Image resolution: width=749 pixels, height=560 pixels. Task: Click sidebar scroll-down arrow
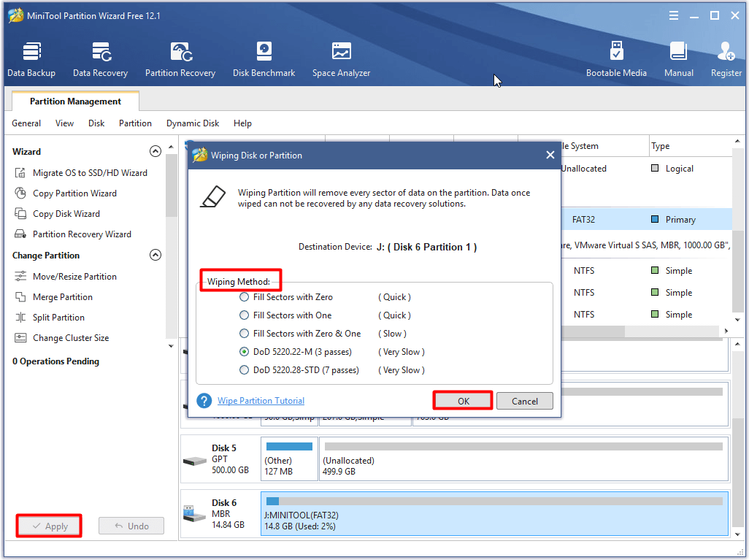tap(171, 346)
